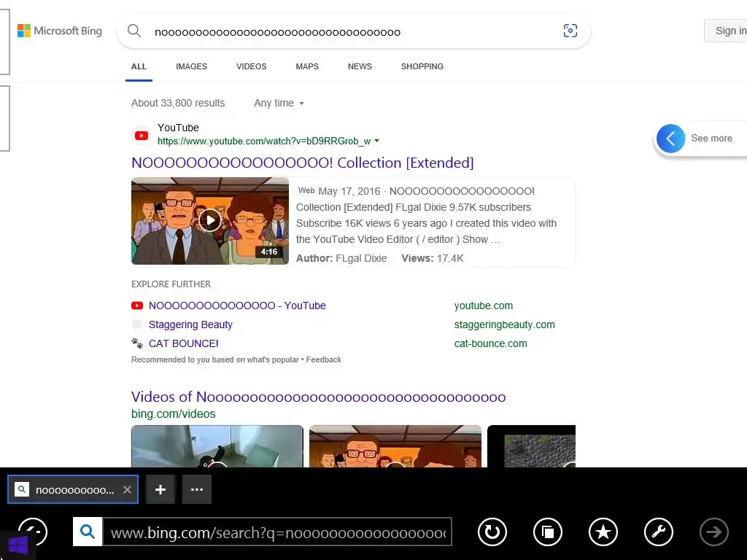Open NOOOOOOOOOOOOOOO - YouTube link

pyautogui.click(x=237, y=306)
